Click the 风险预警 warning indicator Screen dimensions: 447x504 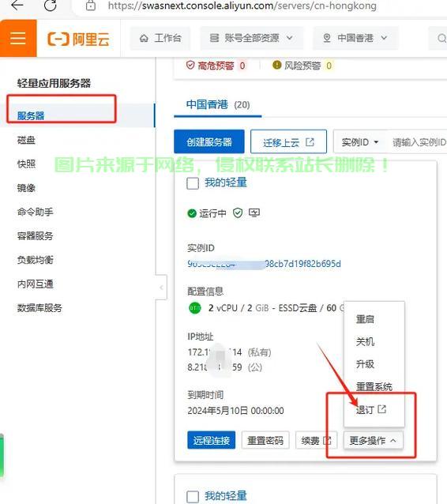click(302, 66)
